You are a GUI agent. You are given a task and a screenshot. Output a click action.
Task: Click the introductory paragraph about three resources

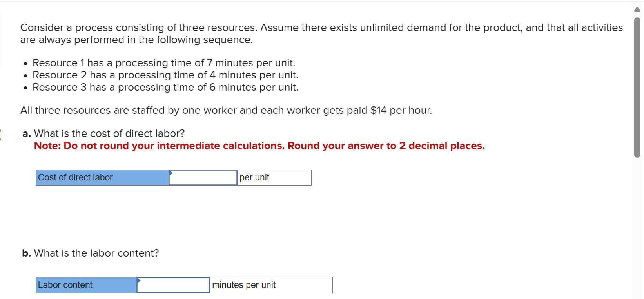pos(321,33)
